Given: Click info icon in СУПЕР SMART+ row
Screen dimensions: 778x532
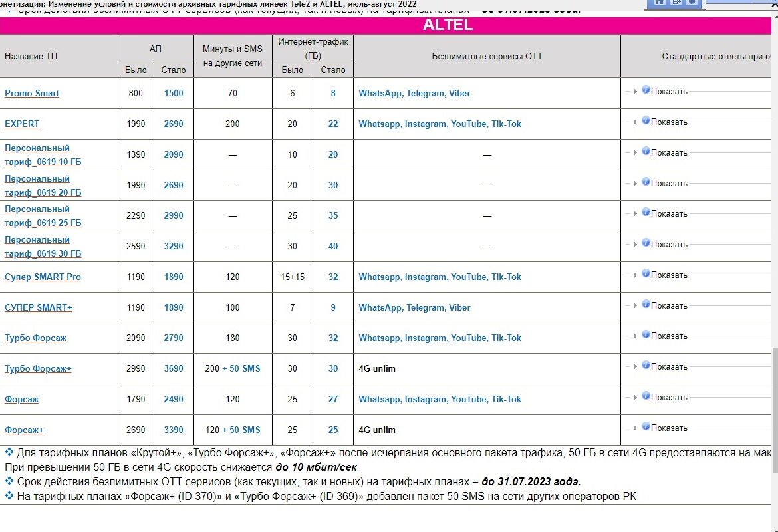Looking at the screenshot, I should [x=646, y=304].
